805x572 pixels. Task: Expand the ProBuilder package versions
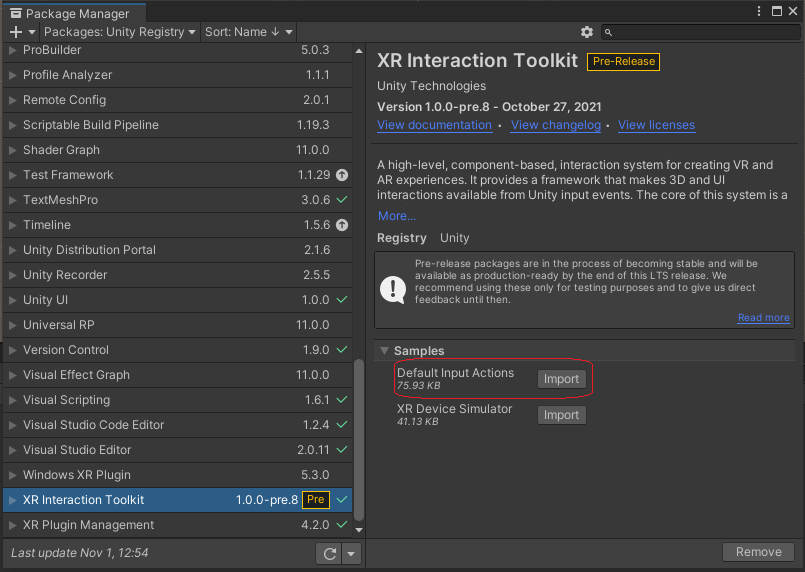[13, 50]
